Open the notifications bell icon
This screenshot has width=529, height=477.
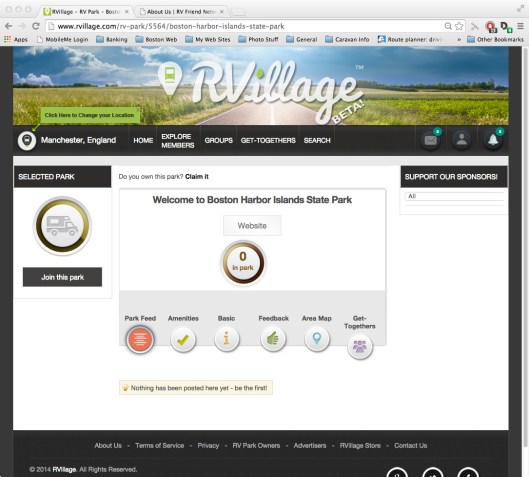point(493,140)
